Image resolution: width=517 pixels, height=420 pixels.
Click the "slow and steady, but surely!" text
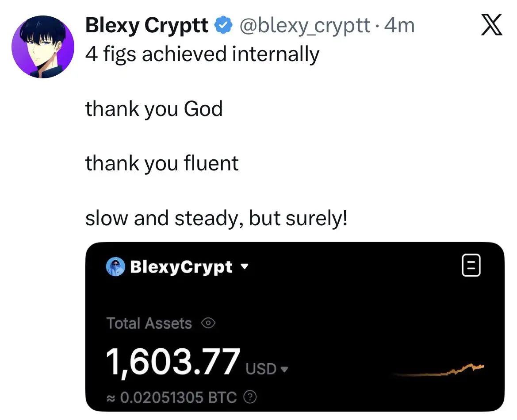click(216, 218)
